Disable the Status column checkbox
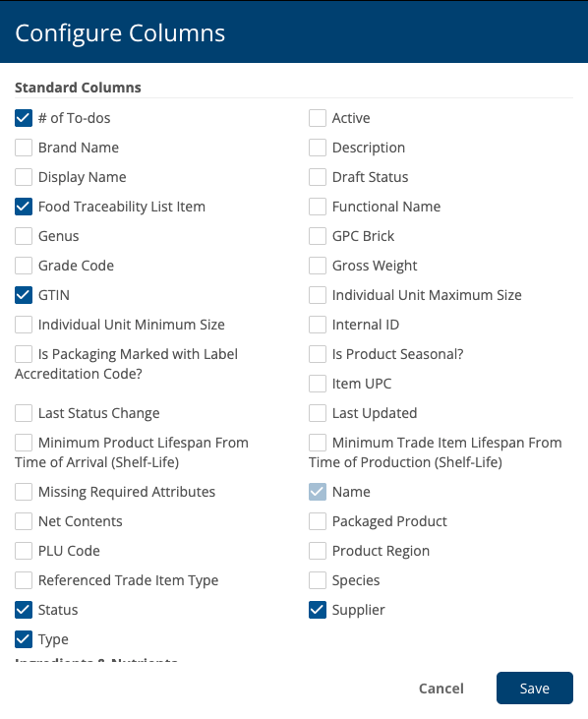 pos(24,610)
